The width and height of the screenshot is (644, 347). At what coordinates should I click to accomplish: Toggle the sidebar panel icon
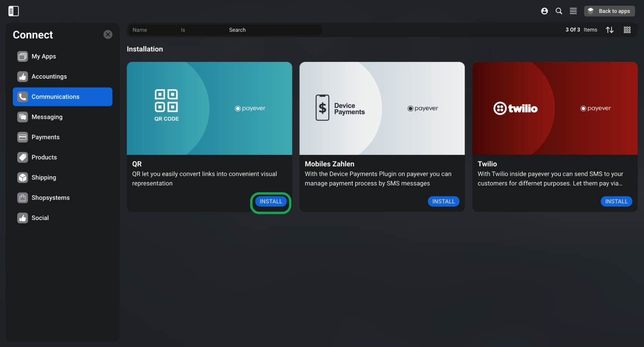tap(13, 11)
